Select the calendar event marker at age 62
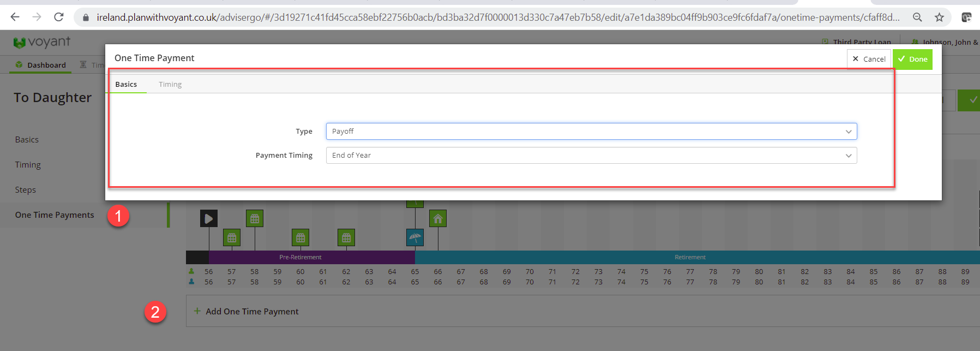Image resolution: width=980 pixels, height=351 pixels. pyautogui.click(x=346, y=237)
